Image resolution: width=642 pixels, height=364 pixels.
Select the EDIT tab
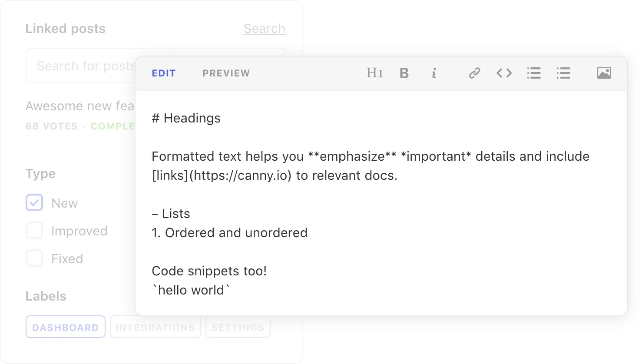tap(164, 73)
